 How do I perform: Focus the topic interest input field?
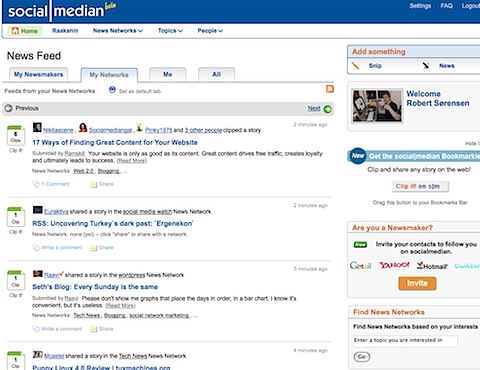[x=405, y=340]
